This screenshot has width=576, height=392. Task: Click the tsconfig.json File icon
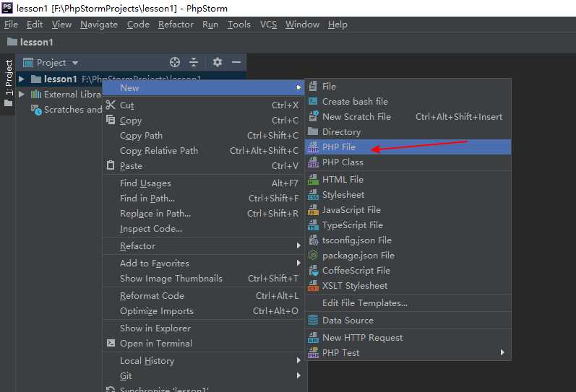[313, 240]
